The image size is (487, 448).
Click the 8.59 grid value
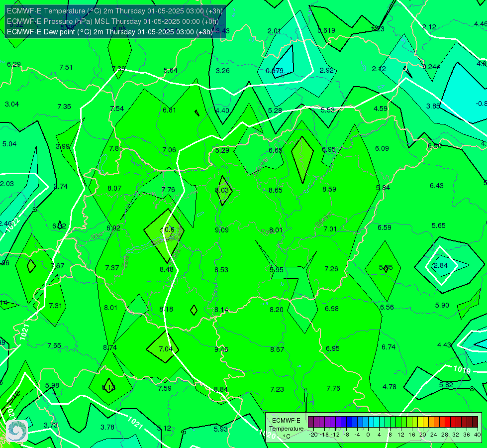coord(329,189)
